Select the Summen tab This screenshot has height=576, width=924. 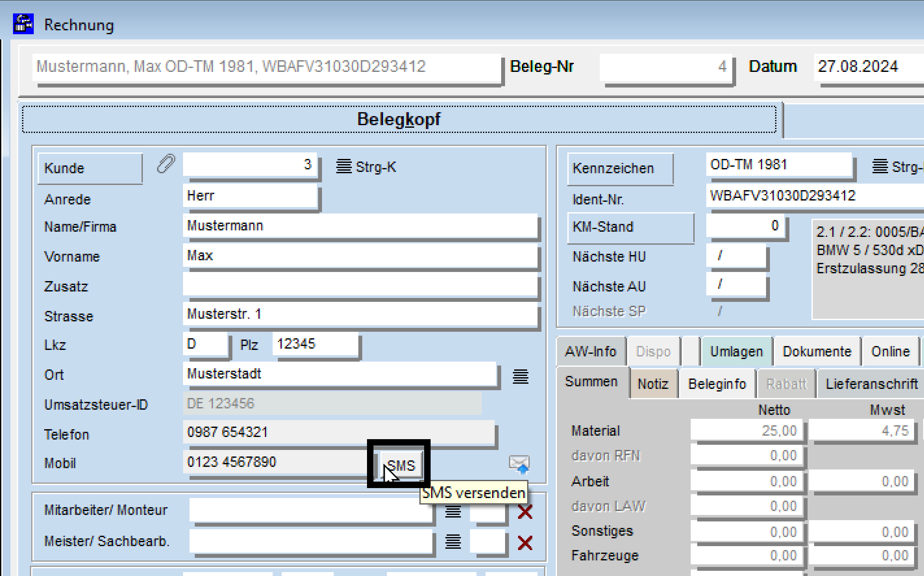[592, 382]
